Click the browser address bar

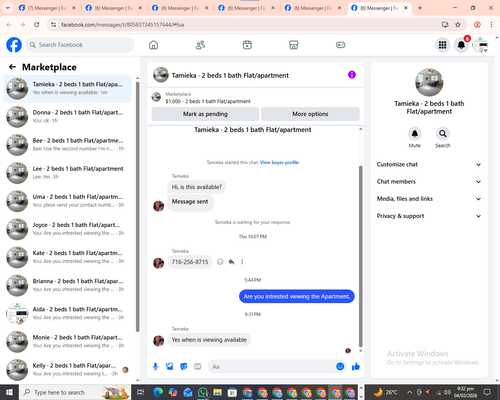[x=246, y=24]
